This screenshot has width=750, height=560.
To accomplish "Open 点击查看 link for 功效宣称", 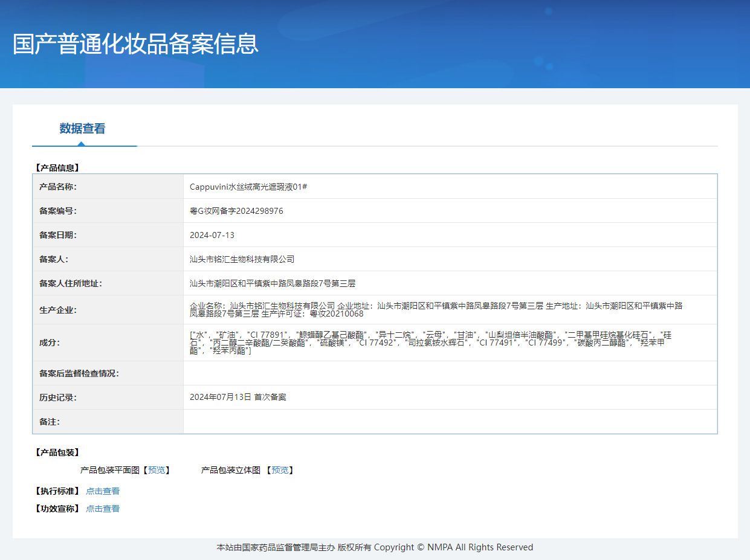I will [103, 509].
